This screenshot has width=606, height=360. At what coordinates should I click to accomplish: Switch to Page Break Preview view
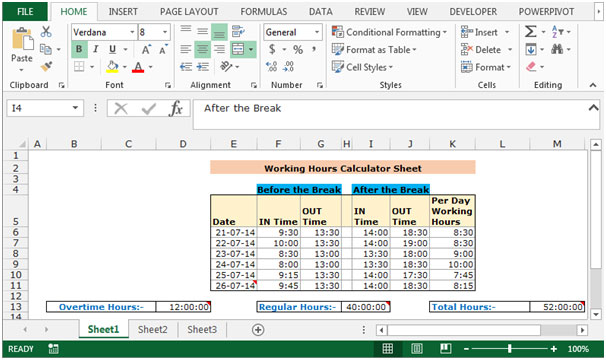point(445,349)
